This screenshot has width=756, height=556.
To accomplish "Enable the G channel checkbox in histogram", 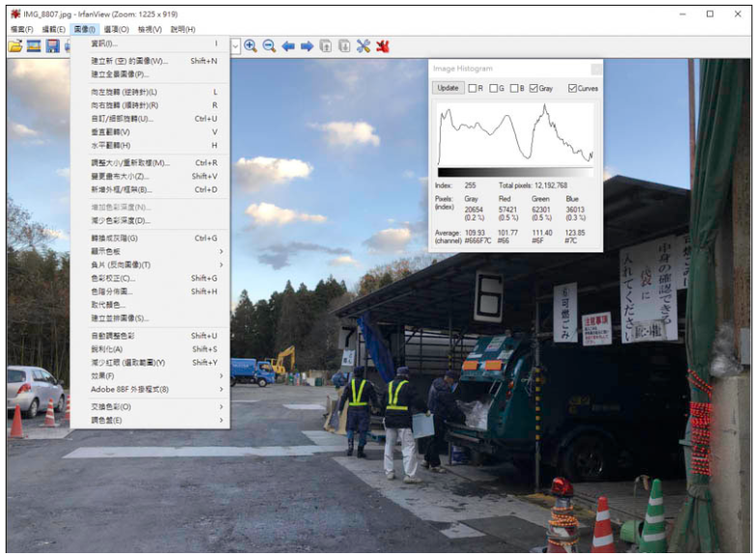I will pyautogui.click(x=493, y=88).
